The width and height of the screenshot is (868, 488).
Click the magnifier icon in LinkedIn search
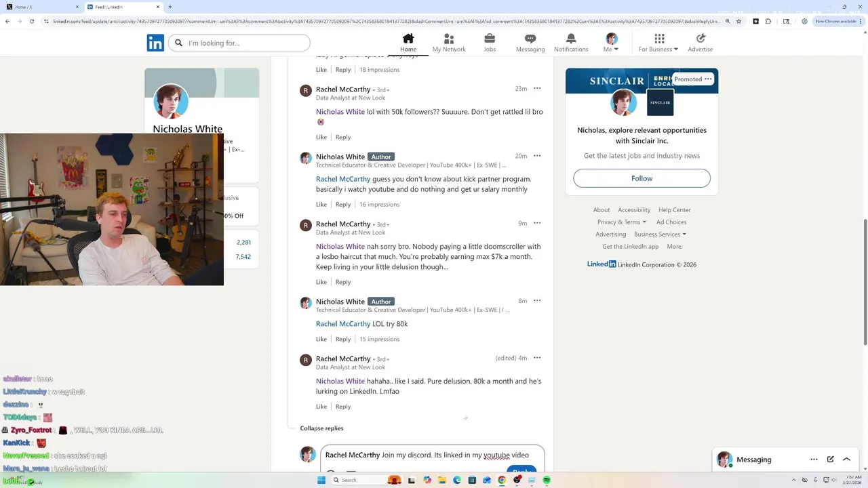click(x=179, y=43)
